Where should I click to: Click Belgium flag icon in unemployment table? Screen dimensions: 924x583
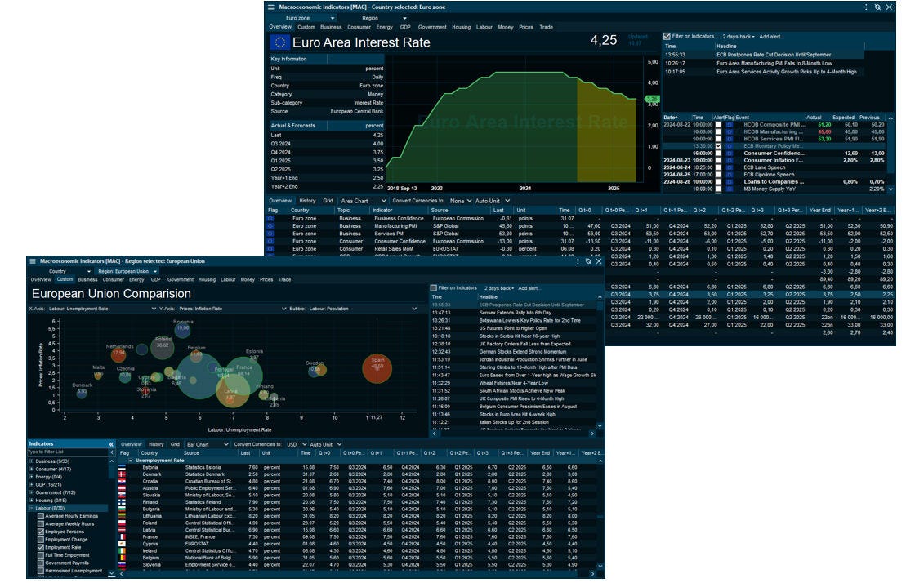coord(122,558)
